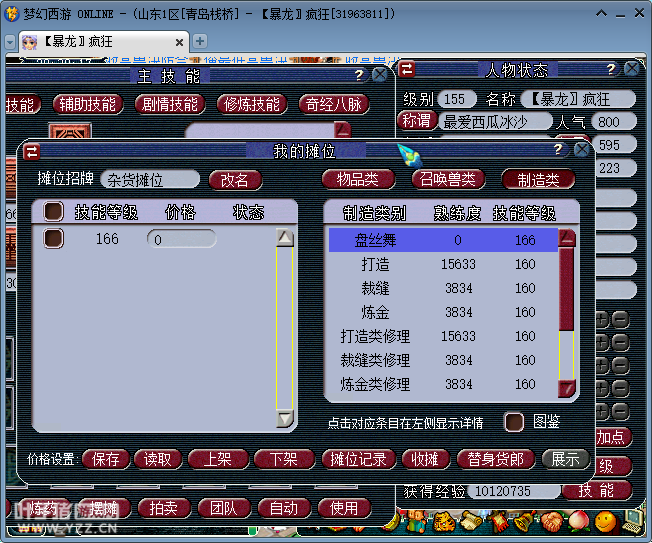Viewport: 652px width, 543px height.
Task: Open the new tab plus button
Action: (200, 41)
